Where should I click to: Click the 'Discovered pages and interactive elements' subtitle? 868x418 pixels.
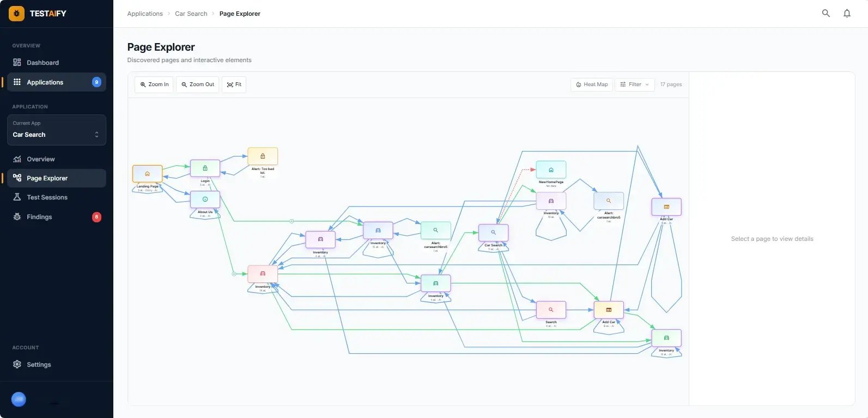[189, 60]
